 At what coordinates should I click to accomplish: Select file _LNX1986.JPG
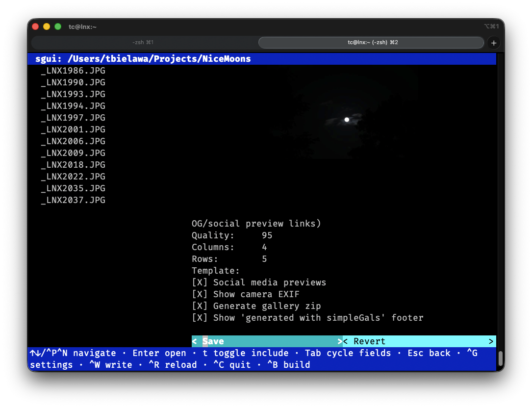point(73,71)
